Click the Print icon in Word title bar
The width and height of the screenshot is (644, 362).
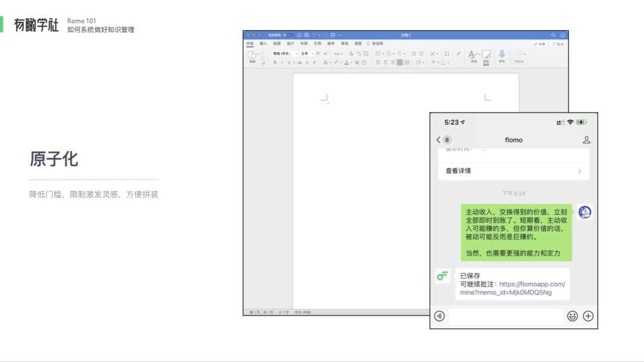tap(333, 35)
